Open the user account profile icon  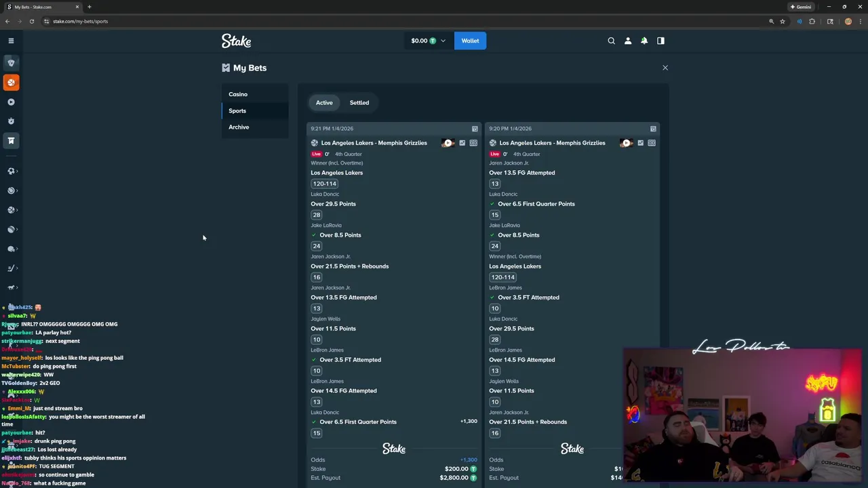point(628,41)
